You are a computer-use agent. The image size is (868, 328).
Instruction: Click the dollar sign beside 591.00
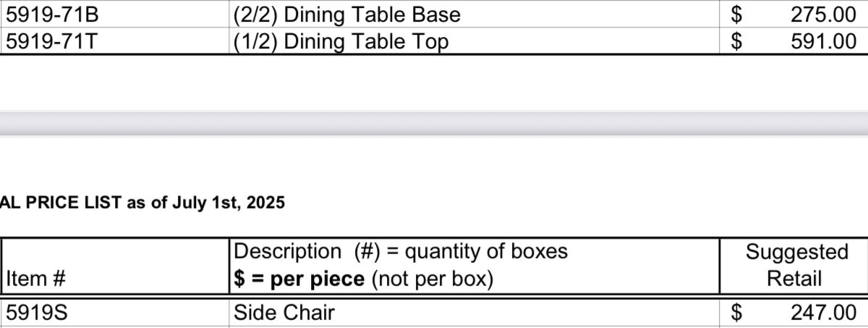(x=736, y=41)
